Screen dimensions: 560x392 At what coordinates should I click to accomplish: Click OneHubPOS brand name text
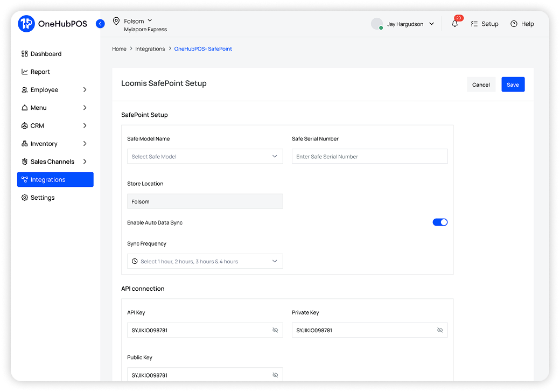click(x=62, y=24)
